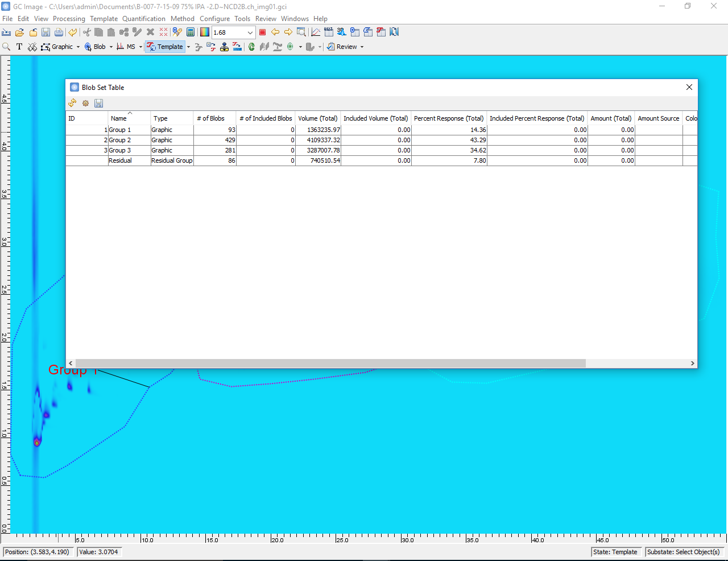Image resolution: width=728 pixels, height=561 pixels.
Task: Open the Processing menu
Action: 69,19
